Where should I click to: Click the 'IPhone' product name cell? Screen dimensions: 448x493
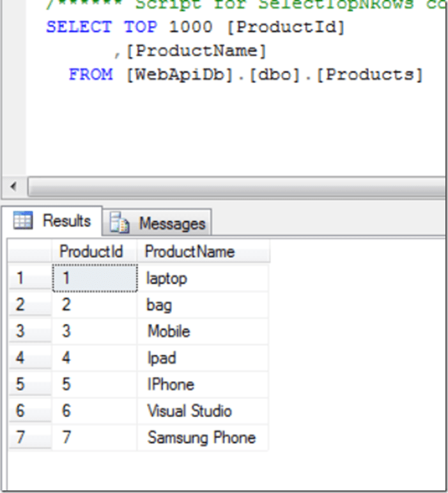click(x=171, y=384)
